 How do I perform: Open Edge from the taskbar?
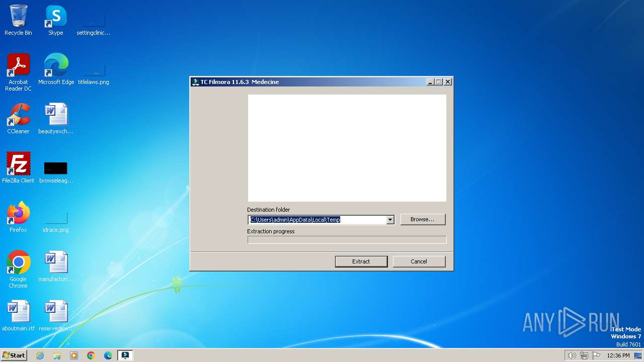click(x=108, y=355)
